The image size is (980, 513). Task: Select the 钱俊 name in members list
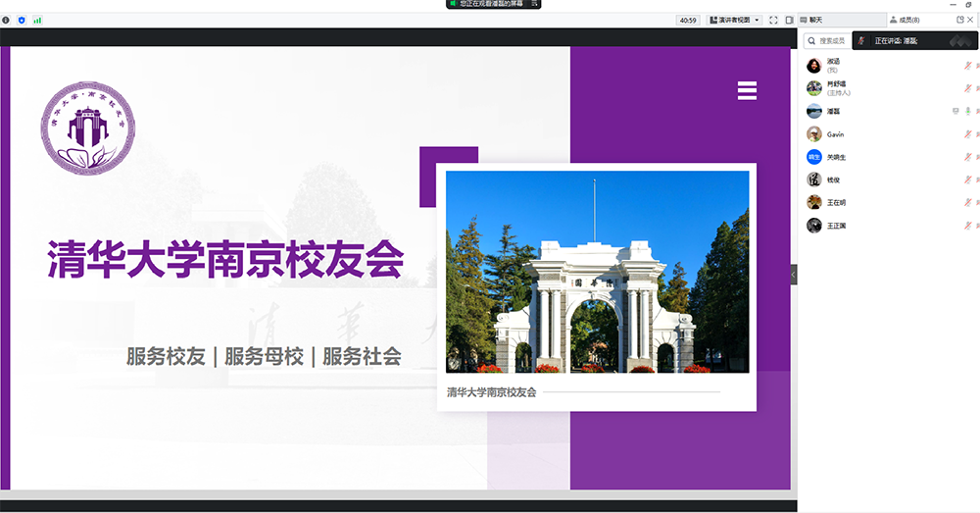[x=833, y=180]
